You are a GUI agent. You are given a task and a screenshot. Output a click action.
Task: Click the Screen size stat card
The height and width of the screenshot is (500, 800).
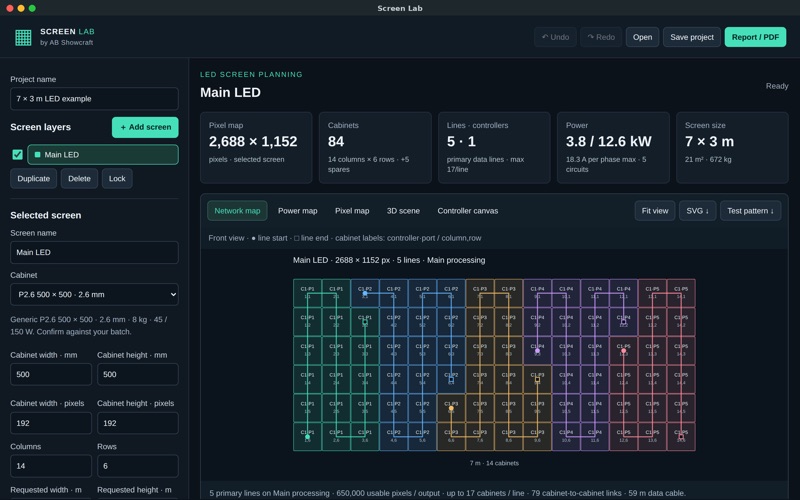[732, 147]
